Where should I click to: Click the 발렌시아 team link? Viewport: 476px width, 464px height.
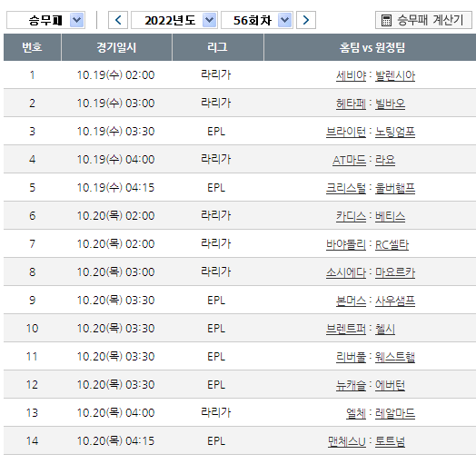[x=395, y=75]
